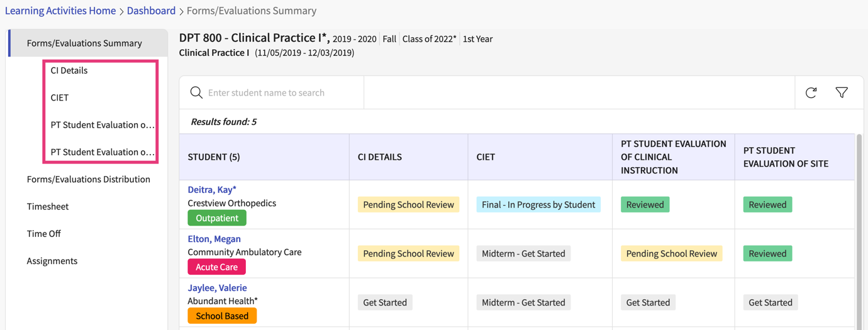868x330 pixels.
Task: Open Time Off in the sidebar
Action: [x=44, y=234]
